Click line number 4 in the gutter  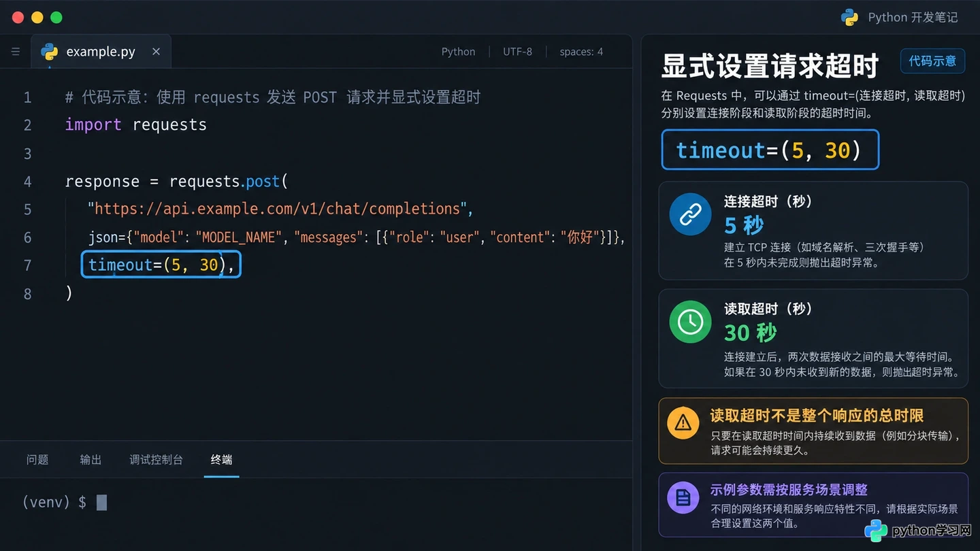pyautogui.click(x=27, y=182)
